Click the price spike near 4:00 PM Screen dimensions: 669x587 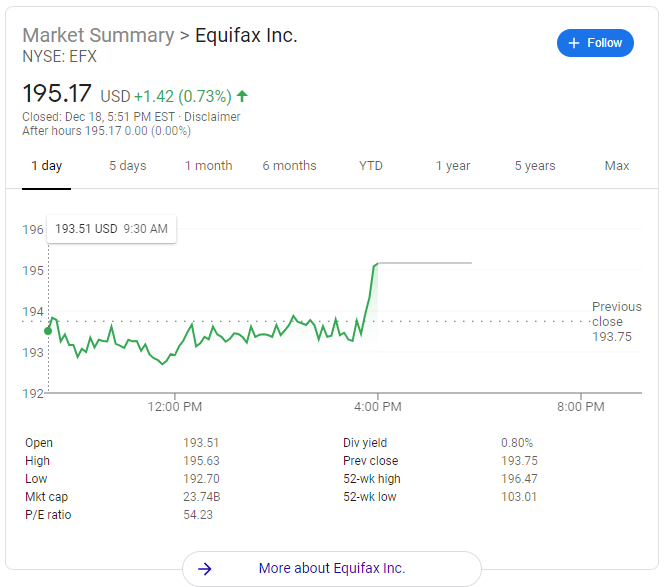tap(370, 290)
